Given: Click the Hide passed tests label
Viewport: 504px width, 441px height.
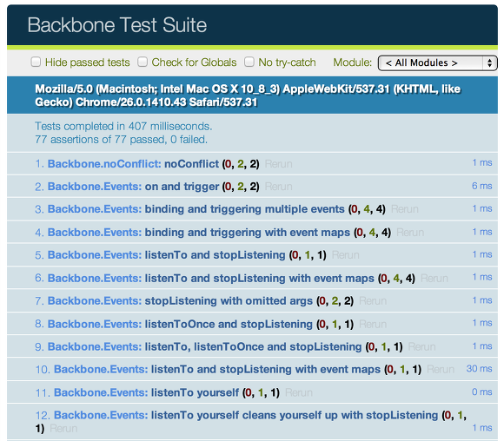Looking at the screenshot, I should tap(88, 63).
